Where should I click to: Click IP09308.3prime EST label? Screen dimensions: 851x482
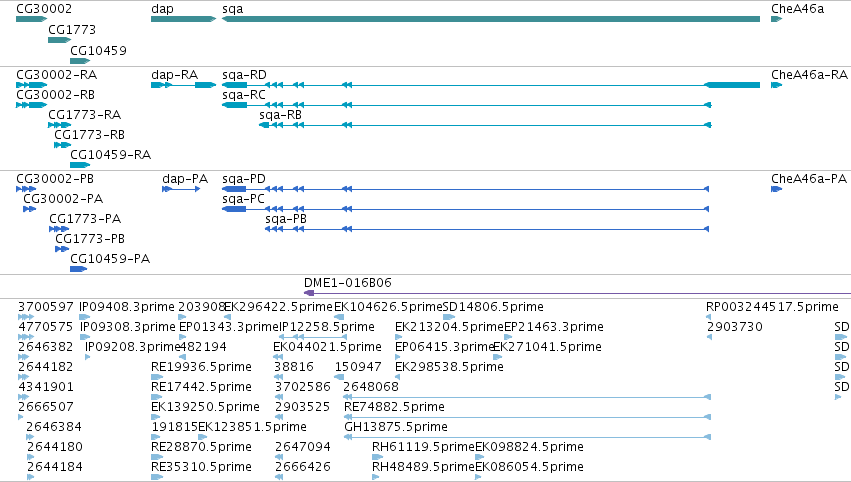[128, 327]
